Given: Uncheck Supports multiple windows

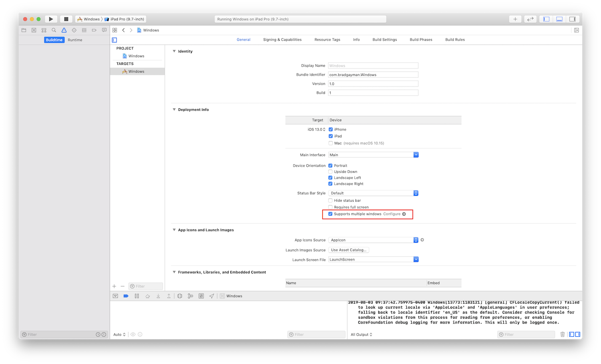Looking at the screenshot, I should [331, 214].
